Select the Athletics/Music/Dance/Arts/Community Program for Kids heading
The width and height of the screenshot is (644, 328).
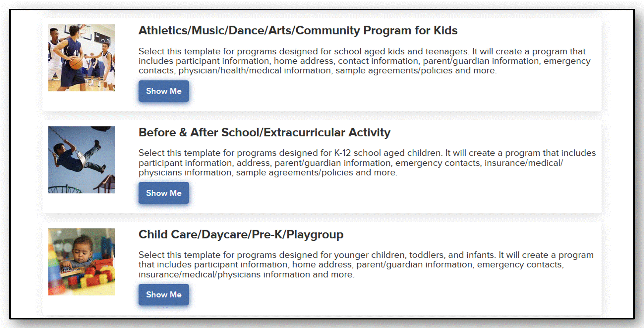pos(298,30)
